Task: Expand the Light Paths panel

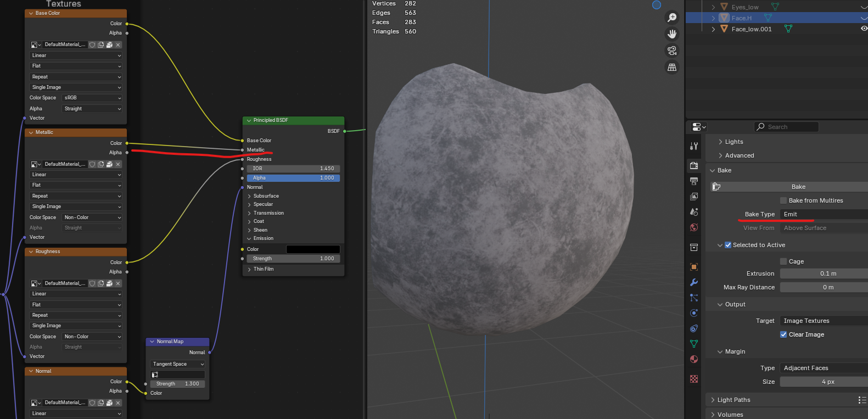Action: pyautogui.click(x=733, y=400)
